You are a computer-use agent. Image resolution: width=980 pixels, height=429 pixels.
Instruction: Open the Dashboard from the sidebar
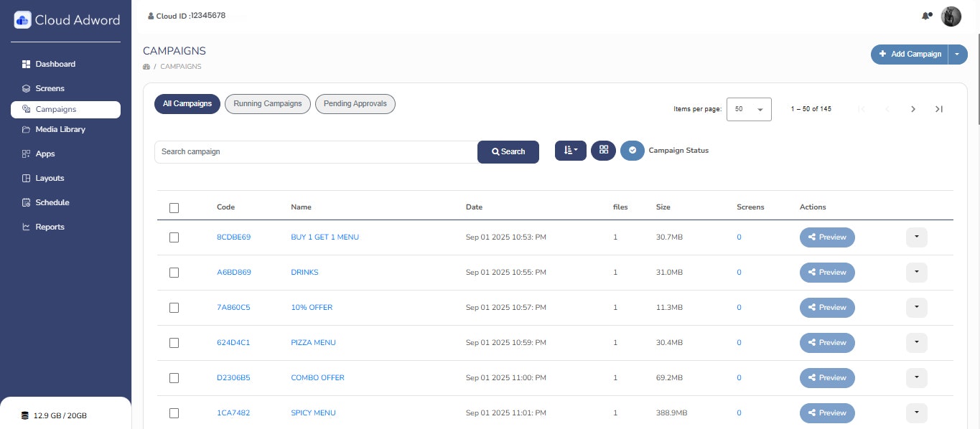[55, 64]
